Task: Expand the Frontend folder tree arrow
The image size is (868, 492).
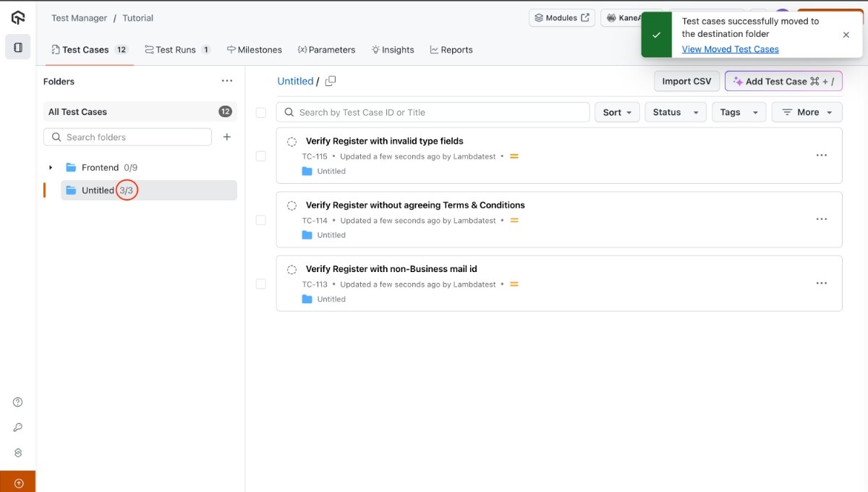Action: (x=51, y=168)
